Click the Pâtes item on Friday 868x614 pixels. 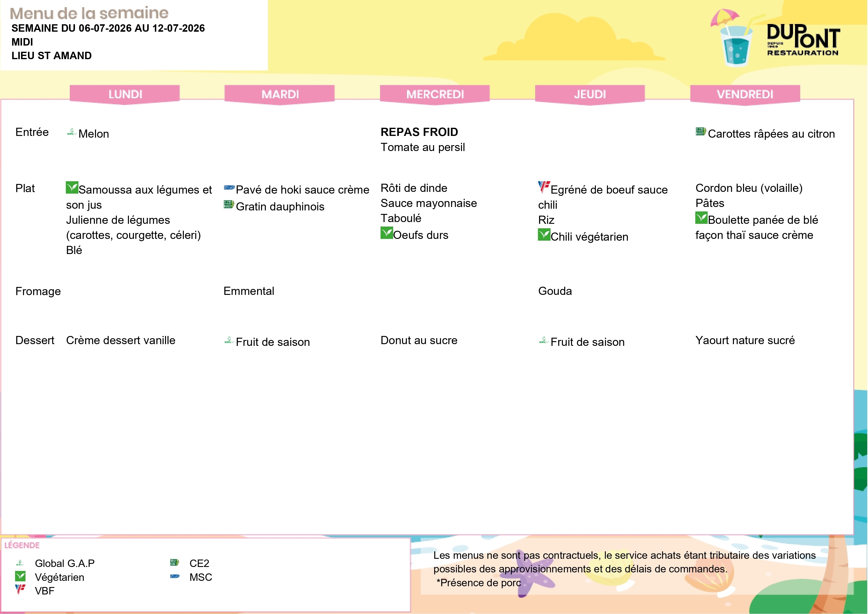pos(710,203)
